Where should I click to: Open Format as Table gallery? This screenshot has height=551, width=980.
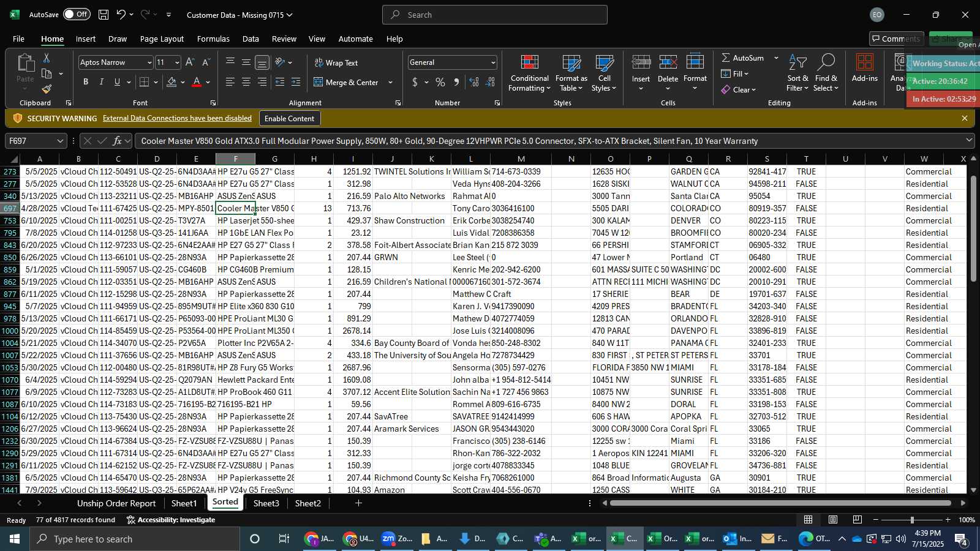coord(571,73)
